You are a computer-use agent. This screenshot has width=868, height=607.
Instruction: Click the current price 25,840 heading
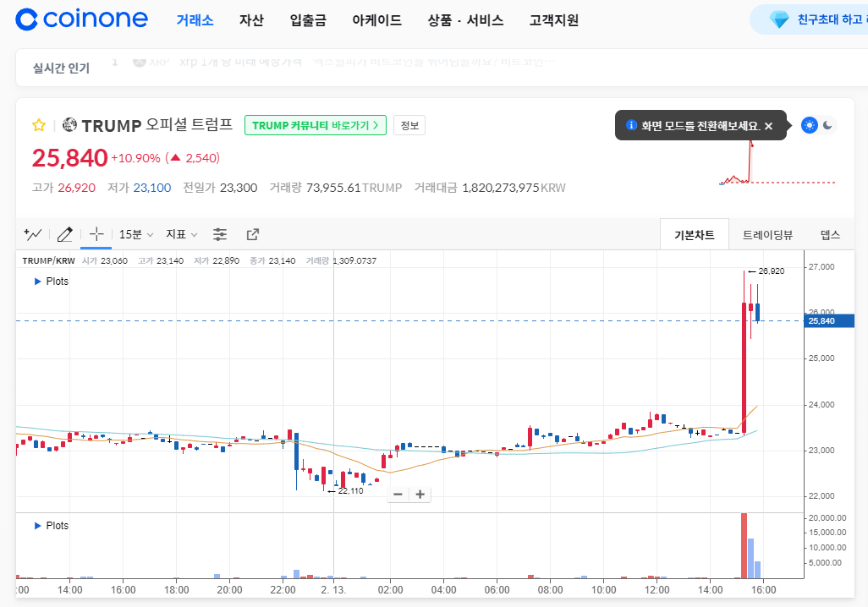point(69,158)
